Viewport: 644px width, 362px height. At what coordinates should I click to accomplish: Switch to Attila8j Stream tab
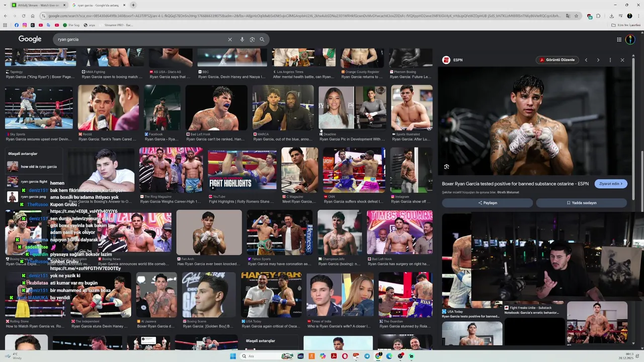(38, 5)
